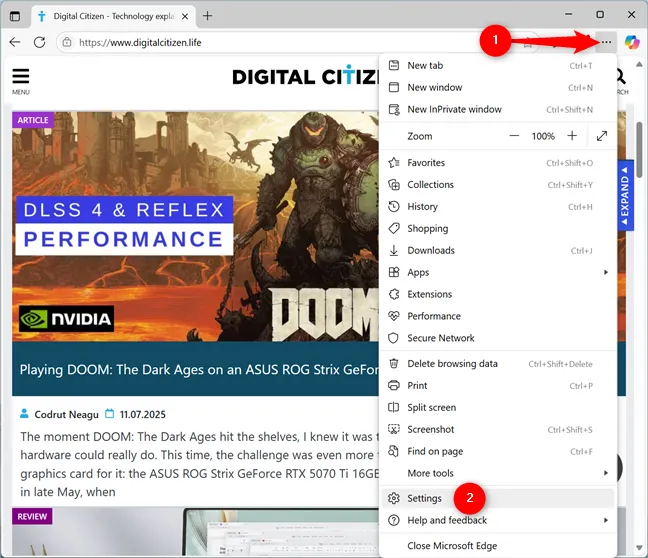Open the tab actions menu icon
This screenshot has height=558, width=648.
(15, 16)
